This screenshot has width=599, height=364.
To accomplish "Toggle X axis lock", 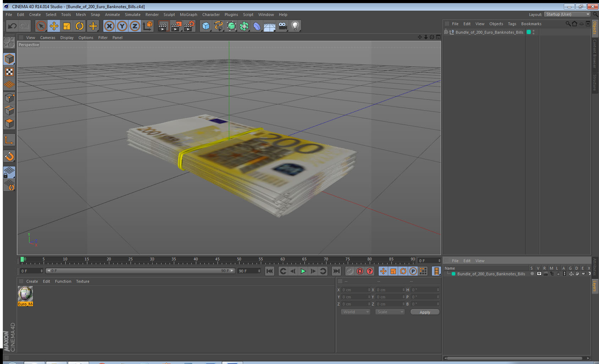I will tap(109, 26).
